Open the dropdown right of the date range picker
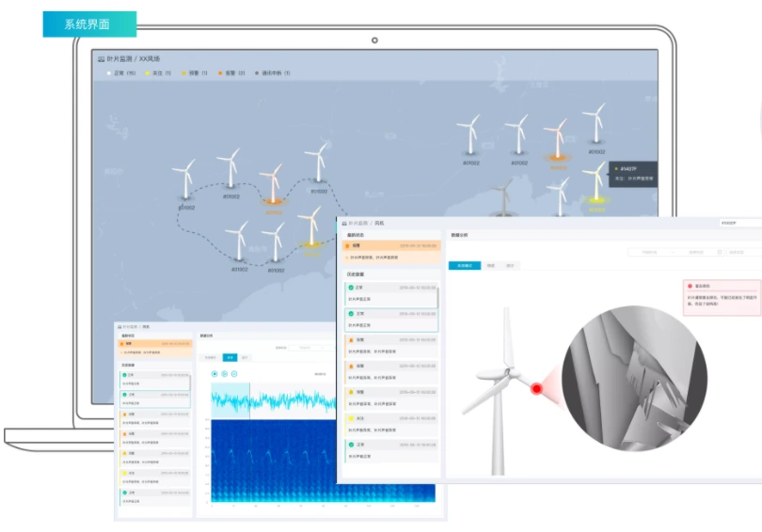 (744, 253)
